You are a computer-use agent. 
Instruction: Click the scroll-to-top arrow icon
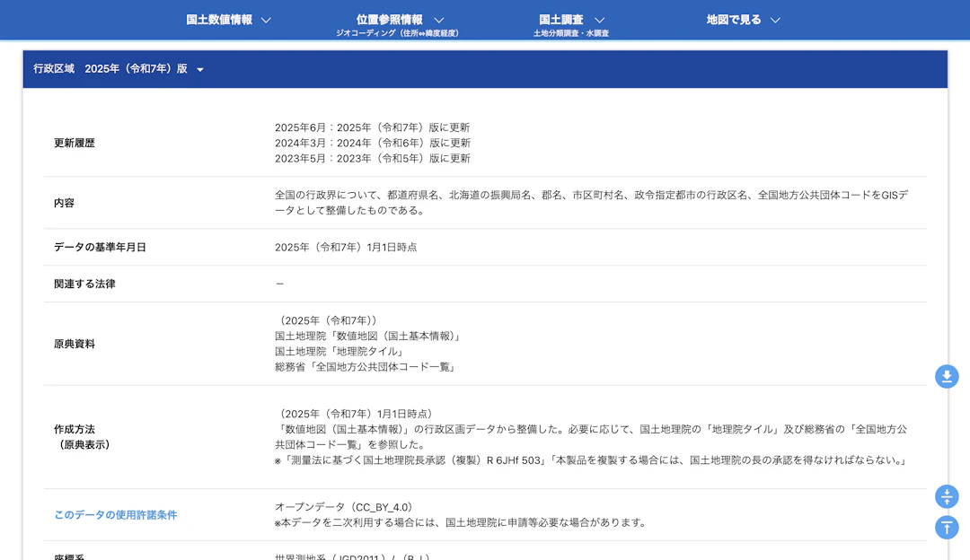point(947,528)
